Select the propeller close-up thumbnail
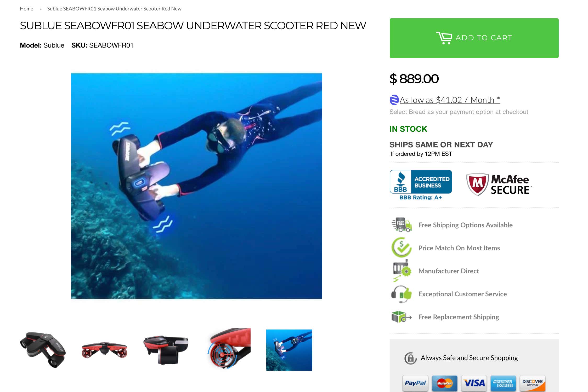The image size is (588, 392). (x=229, y=349)
